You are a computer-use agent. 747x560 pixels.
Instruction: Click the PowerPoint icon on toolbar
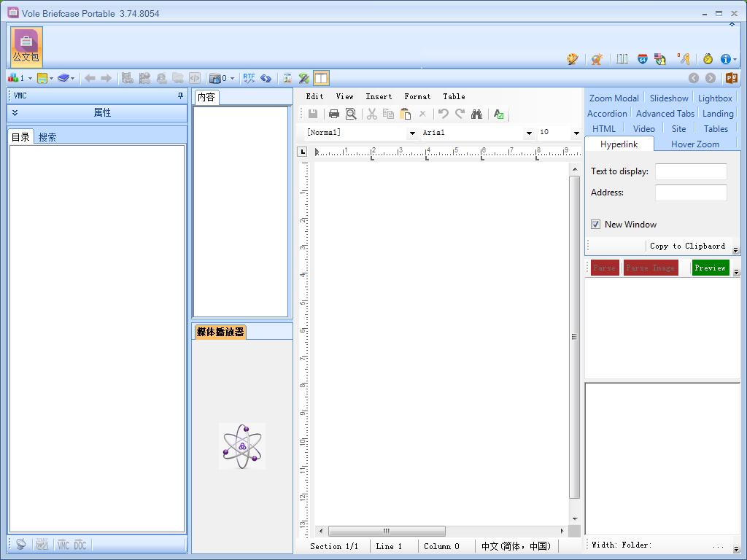point(730,78)
